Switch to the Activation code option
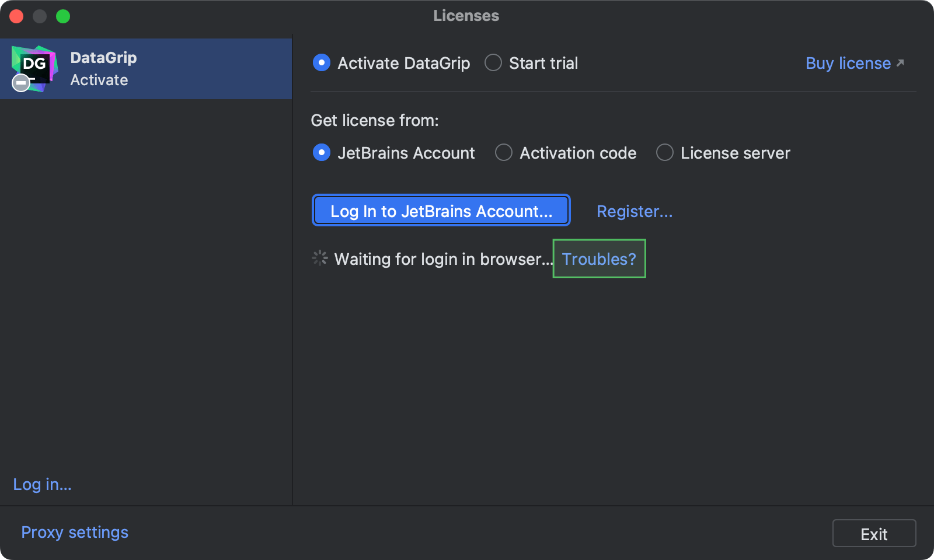Image resolution: width=934 pixels, height=560 pixels. (x=504, y=152)
